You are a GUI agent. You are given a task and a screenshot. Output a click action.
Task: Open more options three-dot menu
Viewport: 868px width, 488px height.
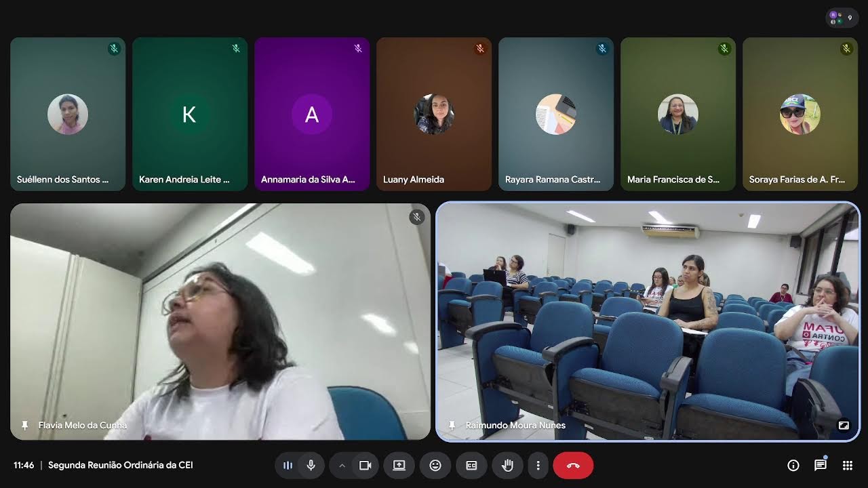click(x=538, y=466)
